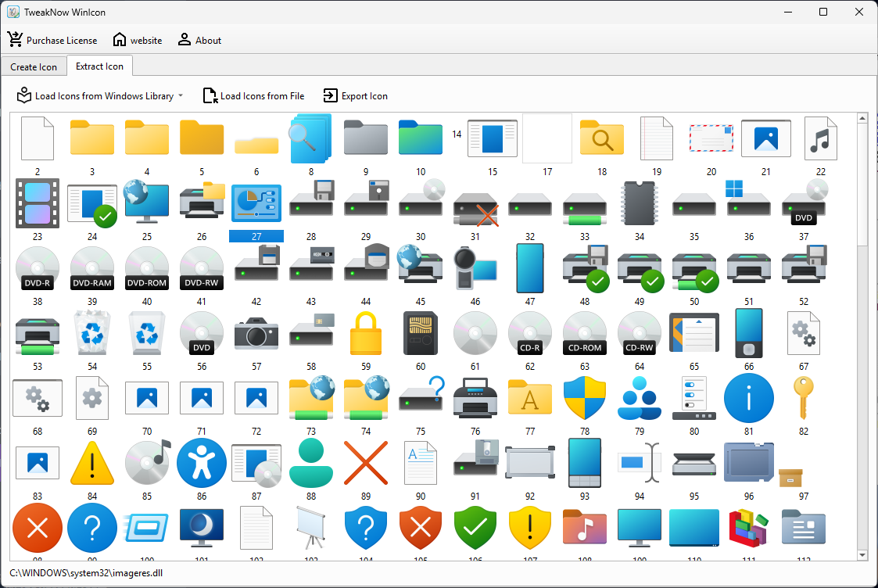Select the flatbed scanner icon 95
Screen dimensions: 878x588
tap(694, 463)
